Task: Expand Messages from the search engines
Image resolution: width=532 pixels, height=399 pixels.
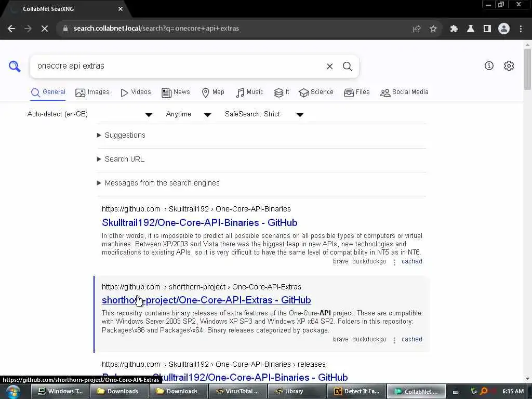Action: click(158, 183)
